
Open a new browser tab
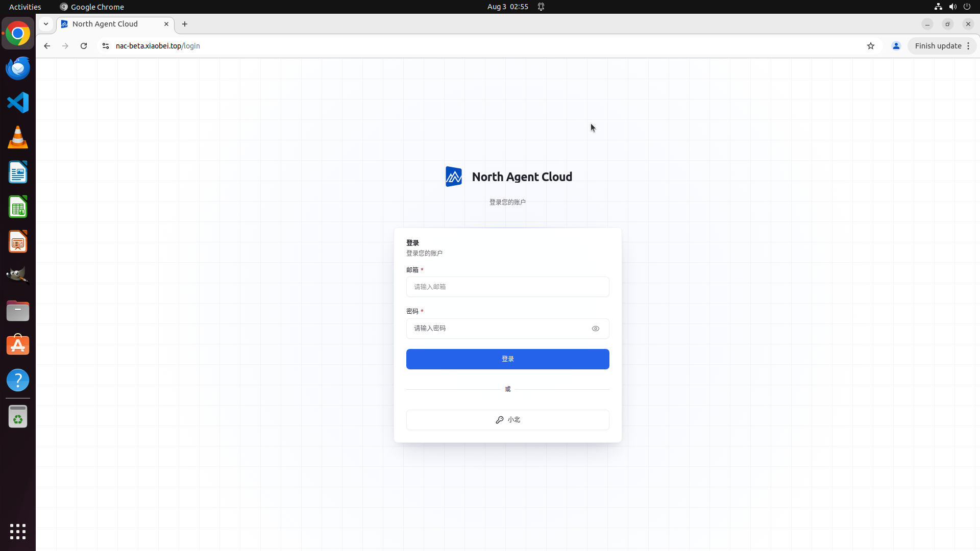pos(185,24)
